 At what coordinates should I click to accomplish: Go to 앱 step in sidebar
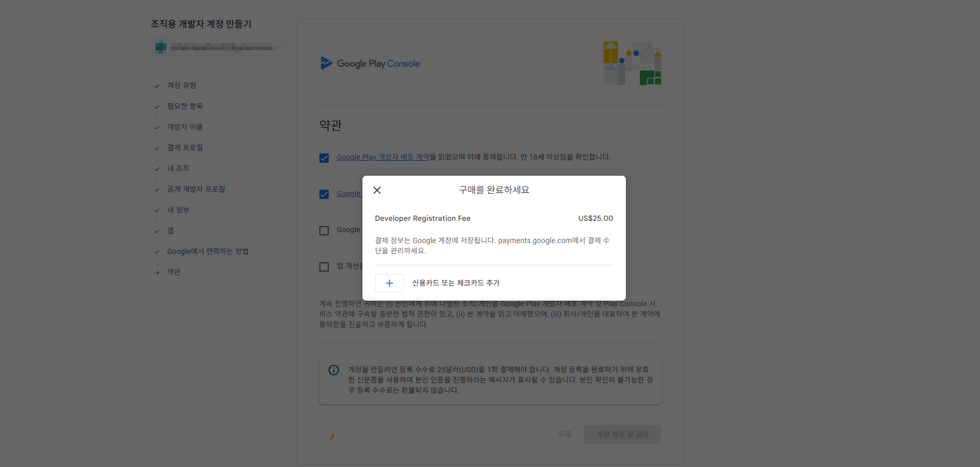[x=171, y=231]
